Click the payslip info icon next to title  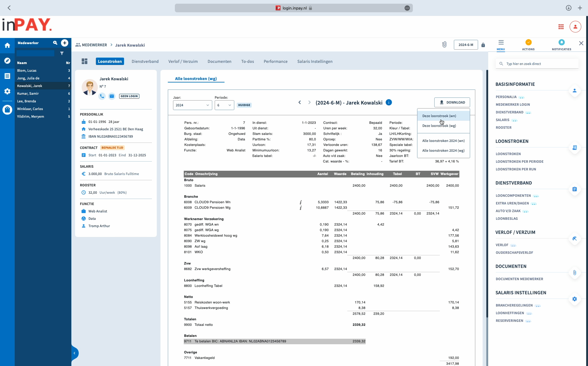click(389, 102)
